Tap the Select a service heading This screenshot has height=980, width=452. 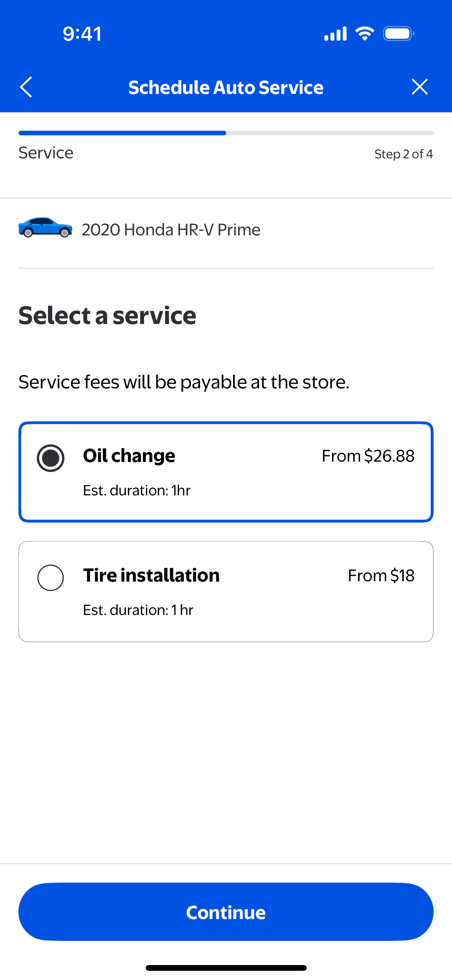pos(107,316)
